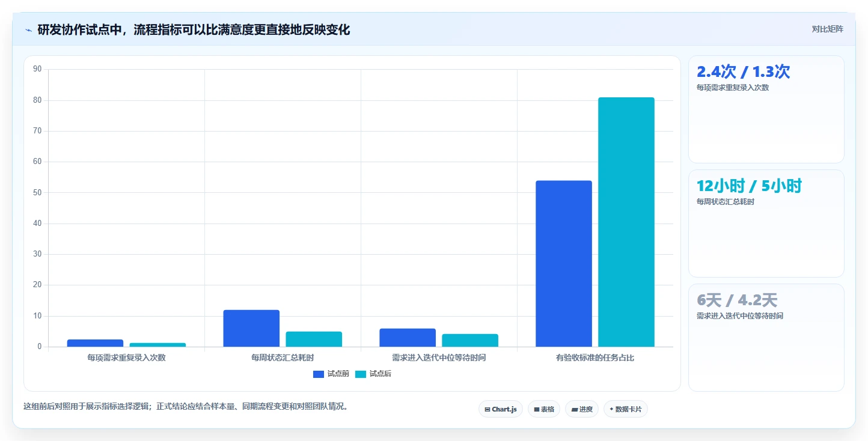
Task: Click the title 研发协作试点中 heading
Action: coord(194,29)
